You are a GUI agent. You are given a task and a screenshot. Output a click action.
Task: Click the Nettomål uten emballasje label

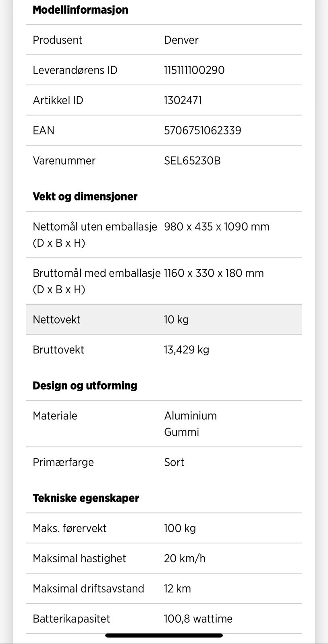[x=95, y=227]
